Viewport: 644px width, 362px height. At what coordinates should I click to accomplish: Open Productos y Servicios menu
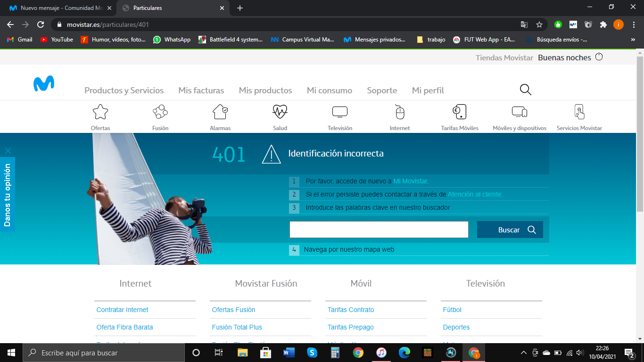coord(124,90)
